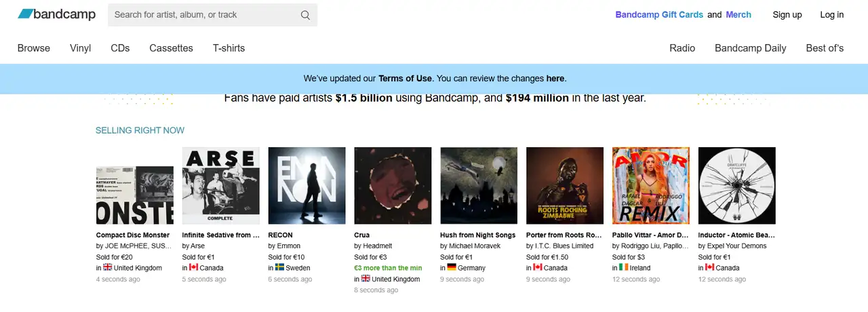The width and height of the screenshot is (868, 312).
Task: Click 'Sold for €10' text
Action: point(287,257)
